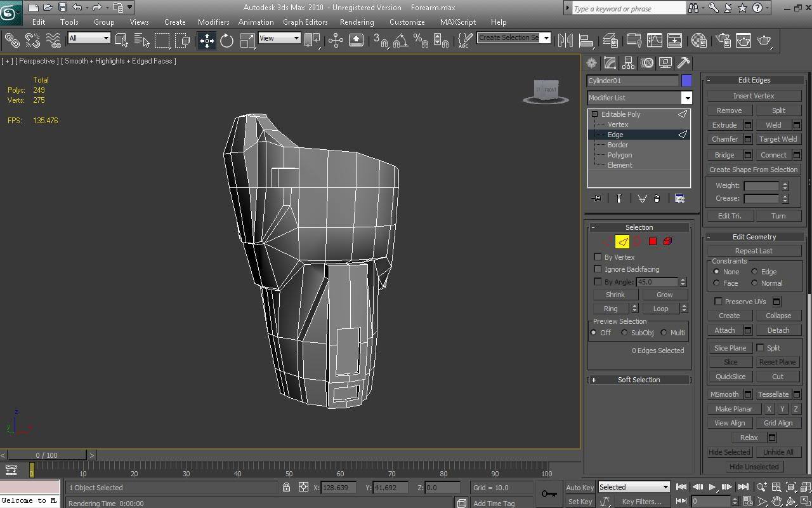Select the Select and Link tool

(11, 41)
